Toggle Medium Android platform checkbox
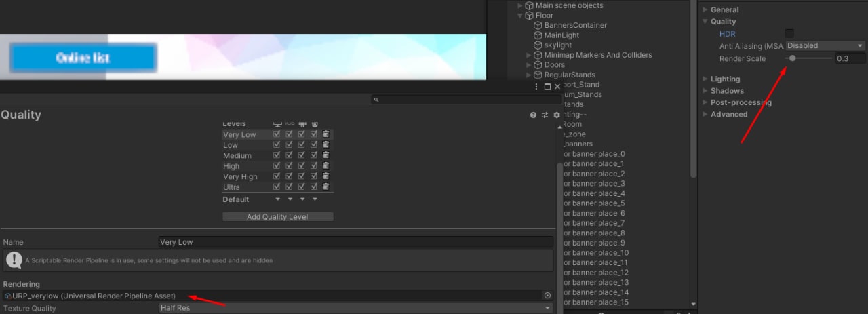This screenshot has width=868, height=314. point(301,155)
